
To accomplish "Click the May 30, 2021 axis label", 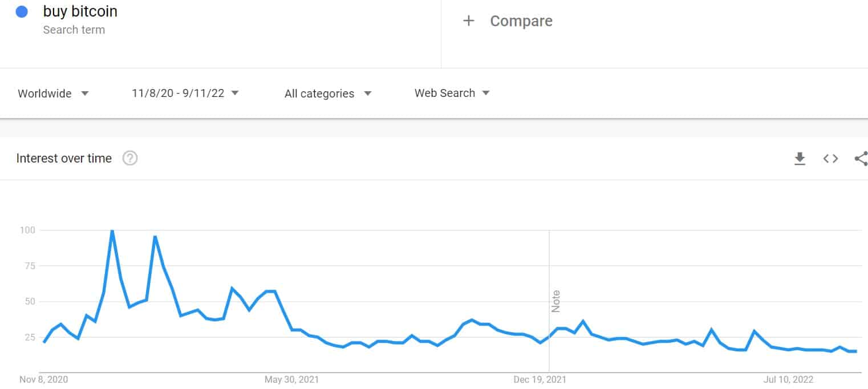I will point(291,379).
